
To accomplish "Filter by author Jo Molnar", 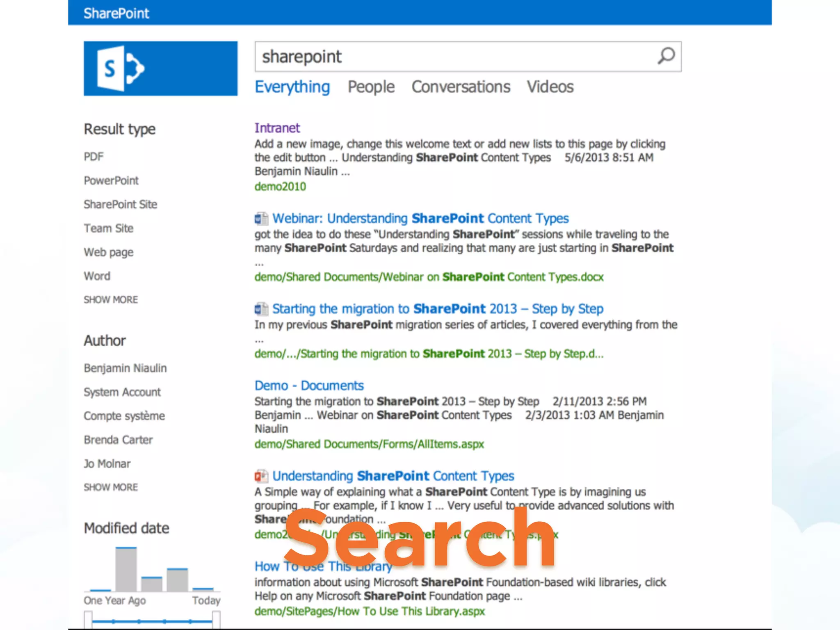I will click(107, 463).
